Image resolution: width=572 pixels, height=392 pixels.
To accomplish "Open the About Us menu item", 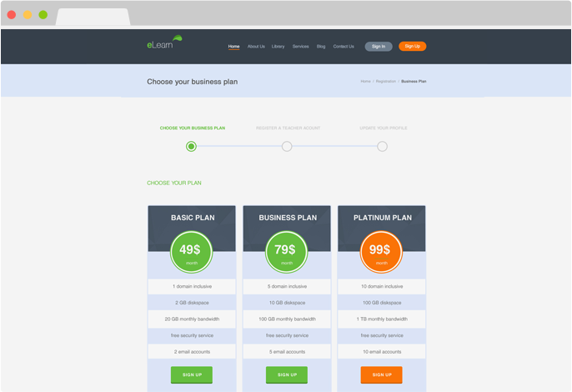I will click(x=256, y=47).
